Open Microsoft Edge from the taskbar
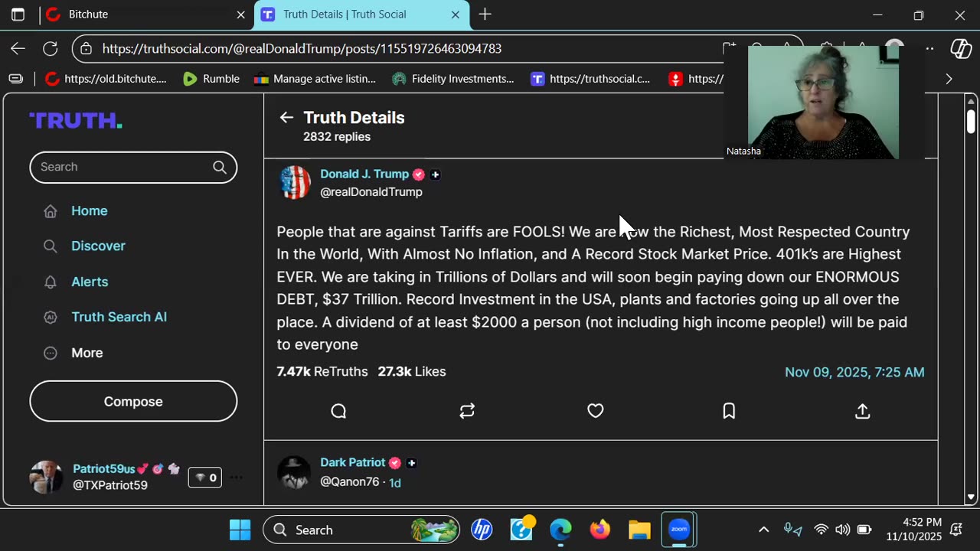 coord(561,530)
